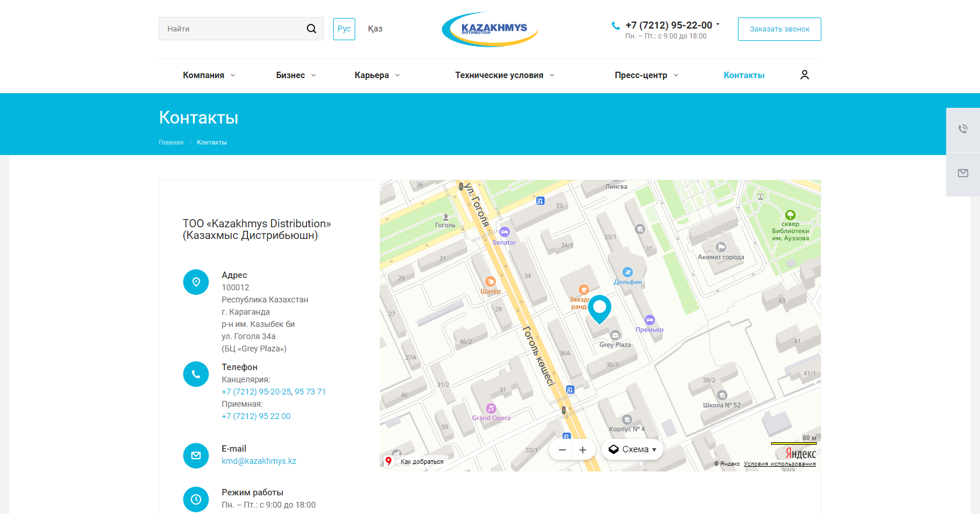Click the Акимат города map icon

[x=721, y=247]
